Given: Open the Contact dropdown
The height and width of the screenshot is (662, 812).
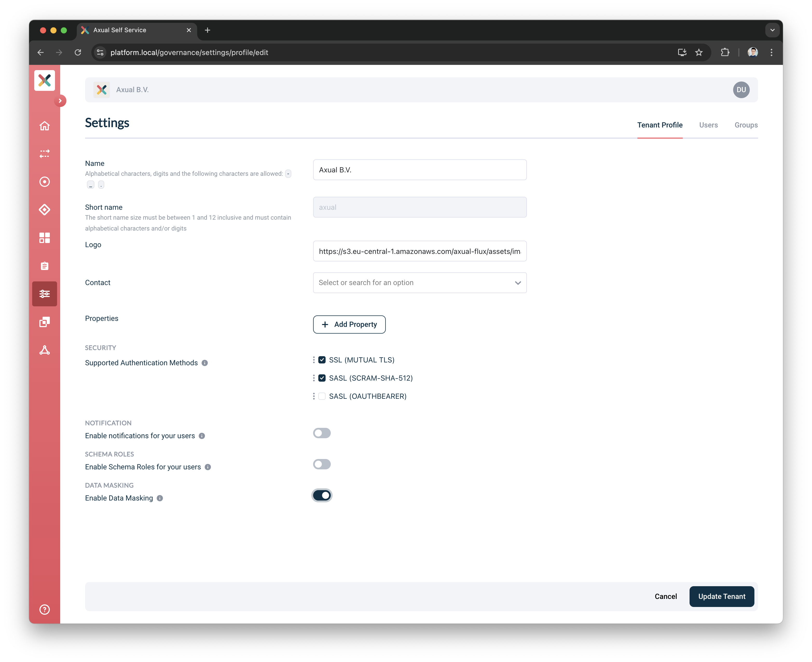Looking at the screenshot, I should click(x=419, y=283).
